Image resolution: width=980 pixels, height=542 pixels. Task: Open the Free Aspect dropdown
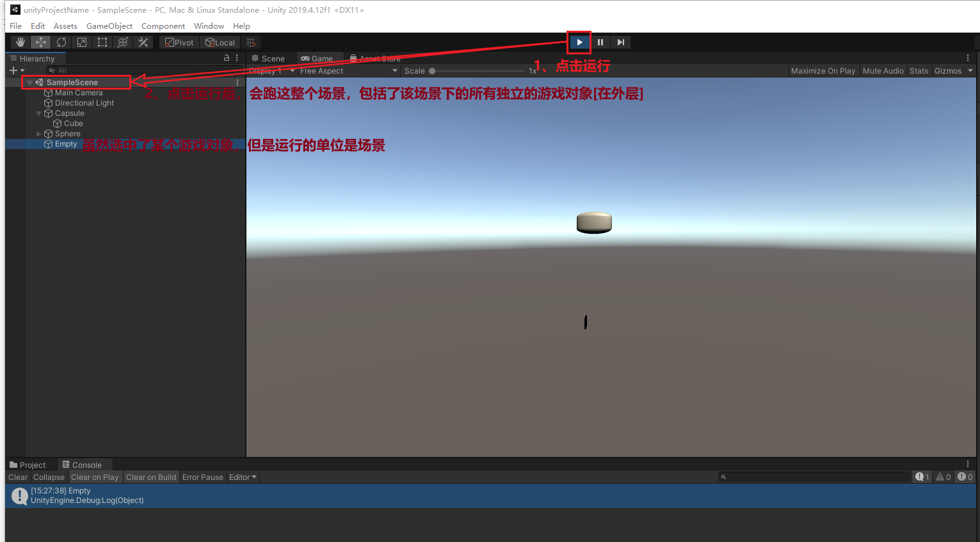pos(348,71)
